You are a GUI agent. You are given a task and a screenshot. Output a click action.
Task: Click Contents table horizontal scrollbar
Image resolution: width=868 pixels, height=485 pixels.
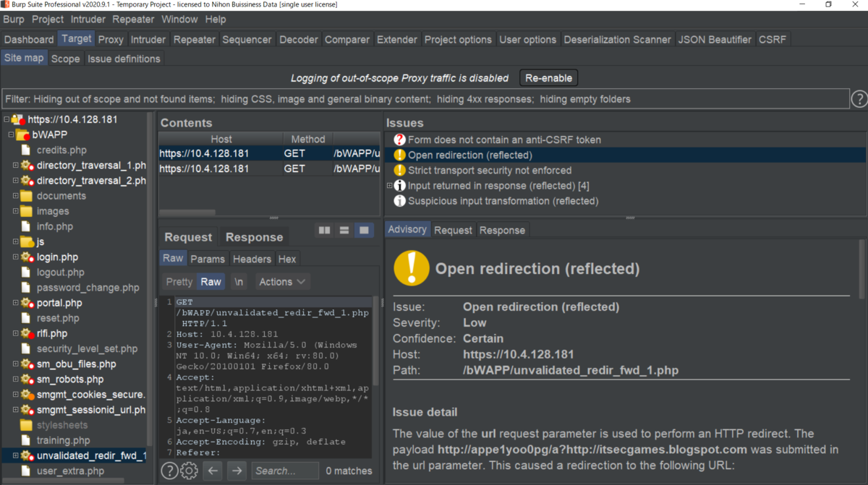(187, 213)
